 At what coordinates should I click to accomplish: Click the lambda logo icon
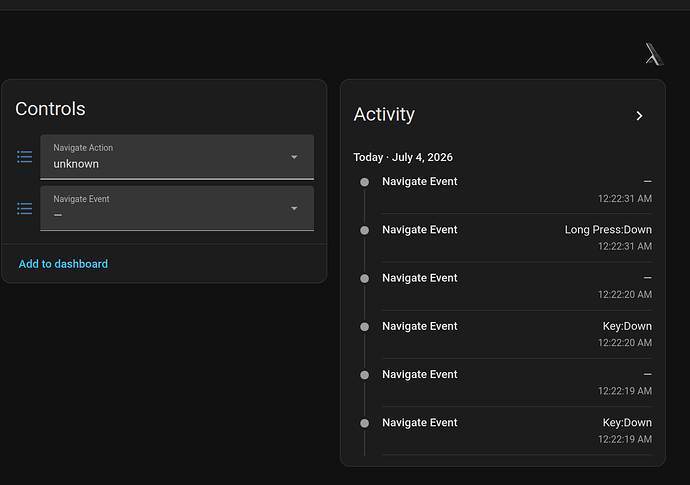[654, 54]
